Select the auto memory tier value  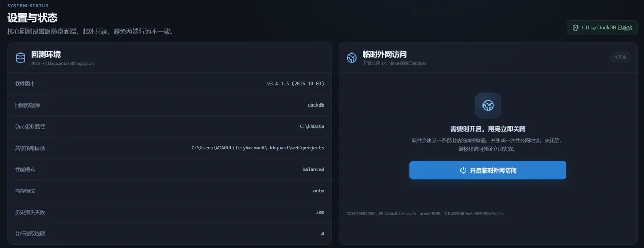(319, 191)
